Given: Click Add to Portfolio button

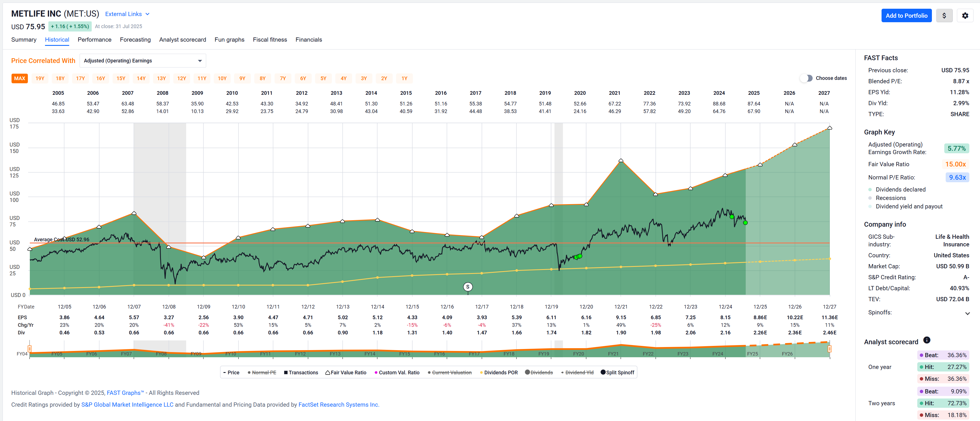Looking at the screenshot, I should coord(906,15).
